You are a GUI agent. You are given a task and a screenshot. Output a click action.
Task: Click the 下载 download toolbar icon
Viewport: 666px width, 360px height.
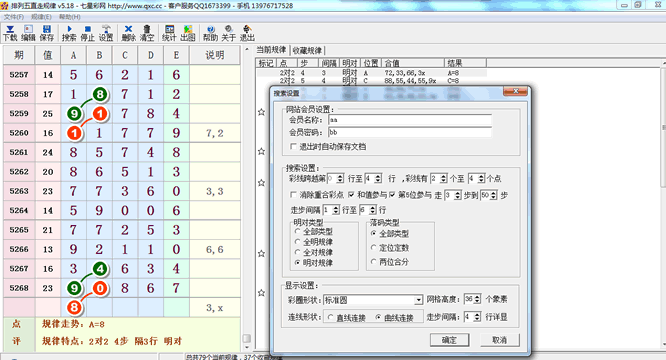[x=10, y=33]
